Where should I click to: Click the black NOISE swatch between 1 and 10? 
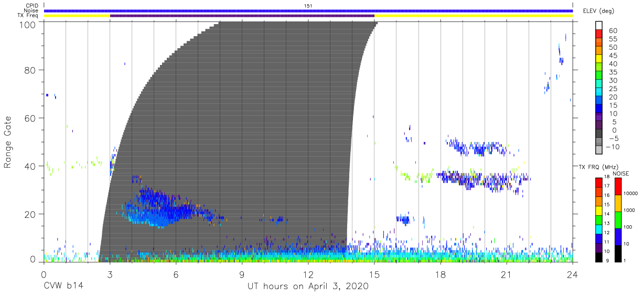[618, 254]
